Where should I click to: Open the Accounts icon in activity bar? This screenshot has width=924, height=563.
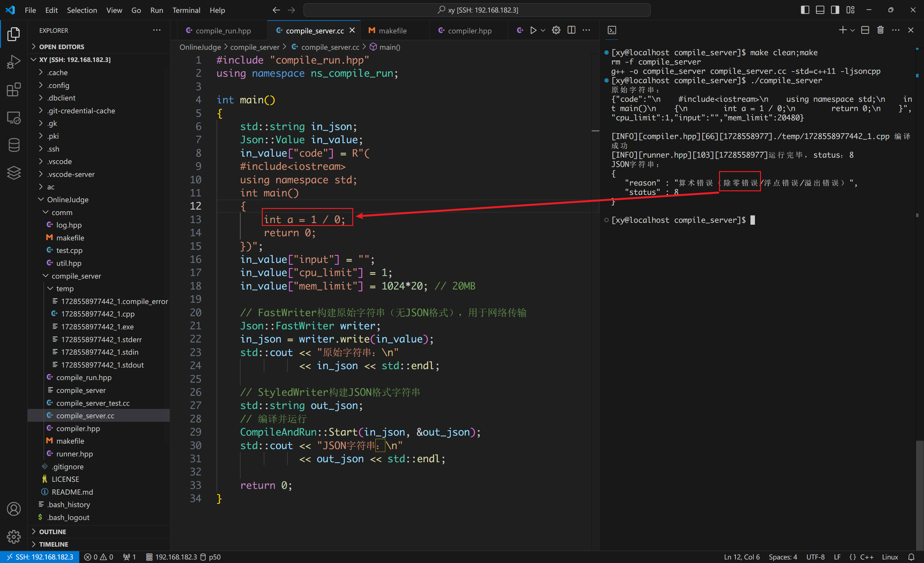click(x=13, y=509)
